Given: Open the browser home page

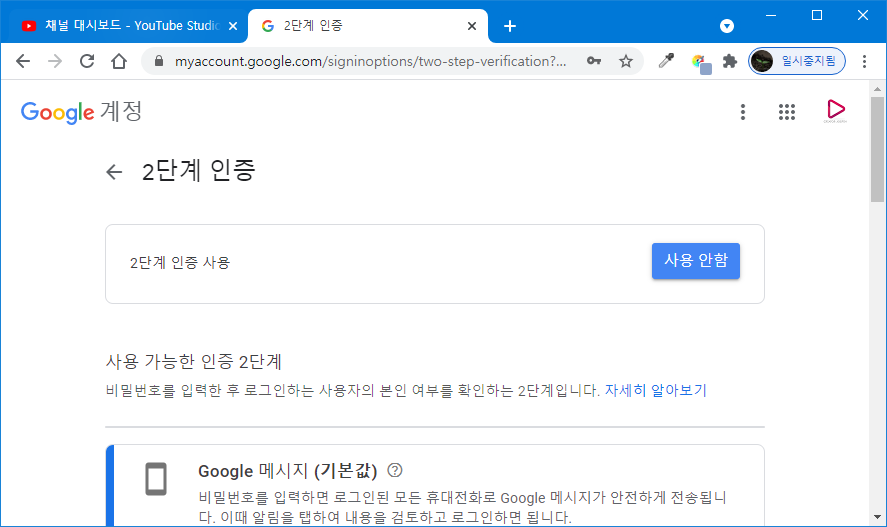Looking at the screenshot, I should tap(119, 61).
